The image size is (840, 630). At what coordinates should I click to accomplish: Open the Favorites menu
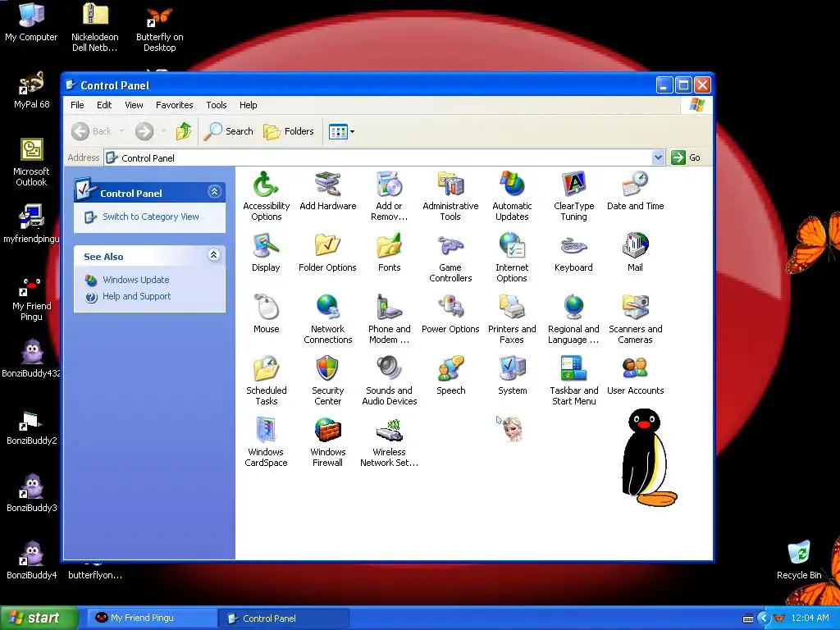pyautogui.click(x=174, y=105)
